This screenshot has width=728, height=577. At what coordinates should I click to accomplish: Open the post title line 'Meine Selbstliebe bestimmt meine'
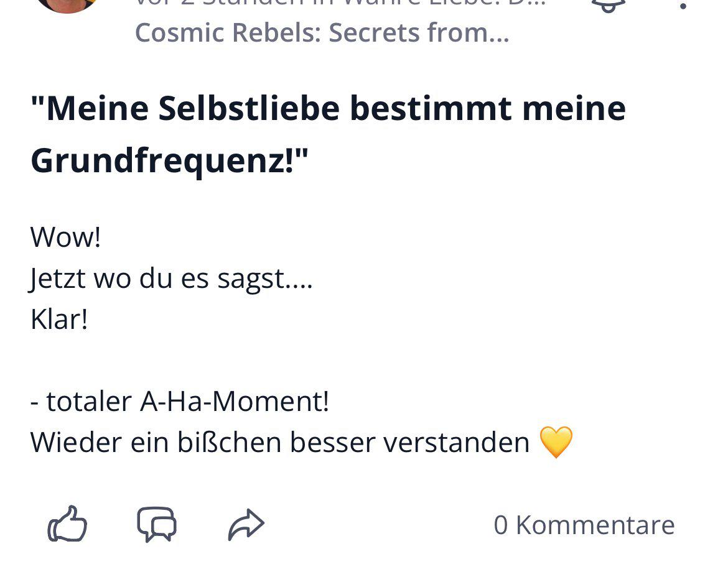pyautogui.click(x=329, y=108)
